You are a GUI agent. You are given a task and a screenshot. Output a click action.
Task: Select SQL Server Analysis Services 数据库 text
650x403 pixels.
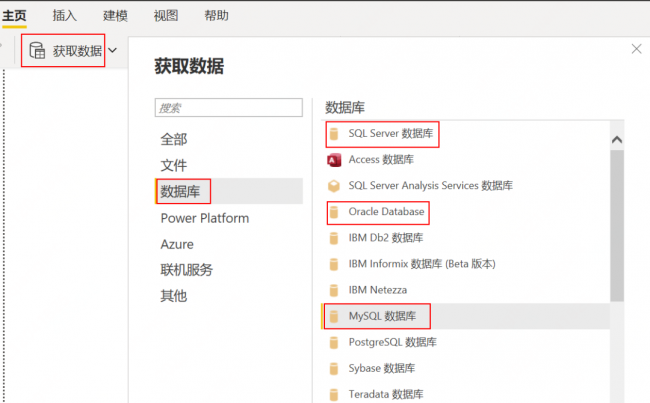coord(431,185)
